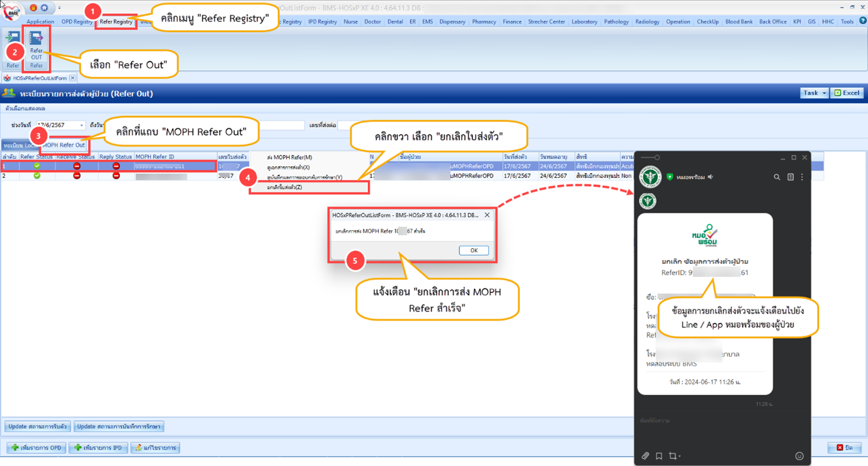Open the Task dropdown button
Screen dimensions: 868x466
click(x=814, y=93)
